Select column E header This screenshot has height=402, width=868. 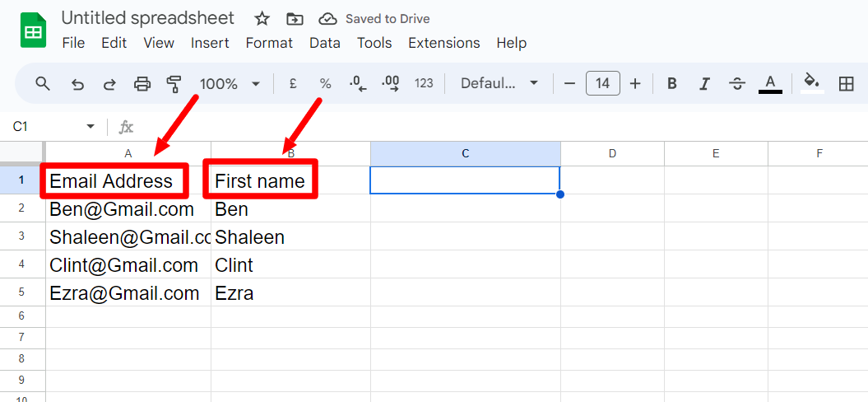pyautogui.click(x=716, y=153)
